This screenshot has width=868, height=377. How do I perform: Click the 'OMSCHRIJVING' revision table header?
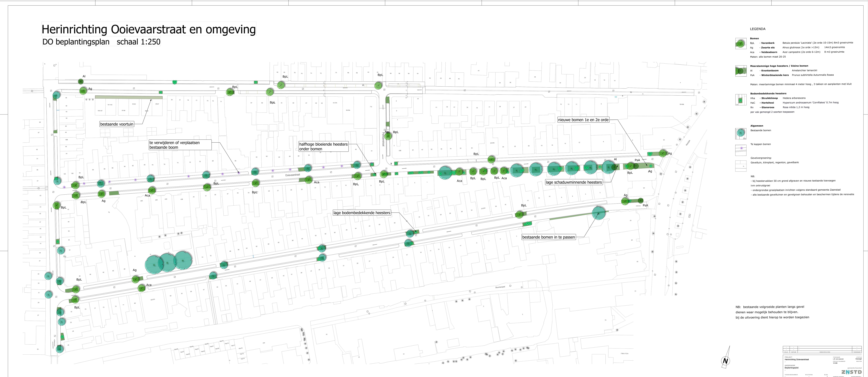[825, 352]
